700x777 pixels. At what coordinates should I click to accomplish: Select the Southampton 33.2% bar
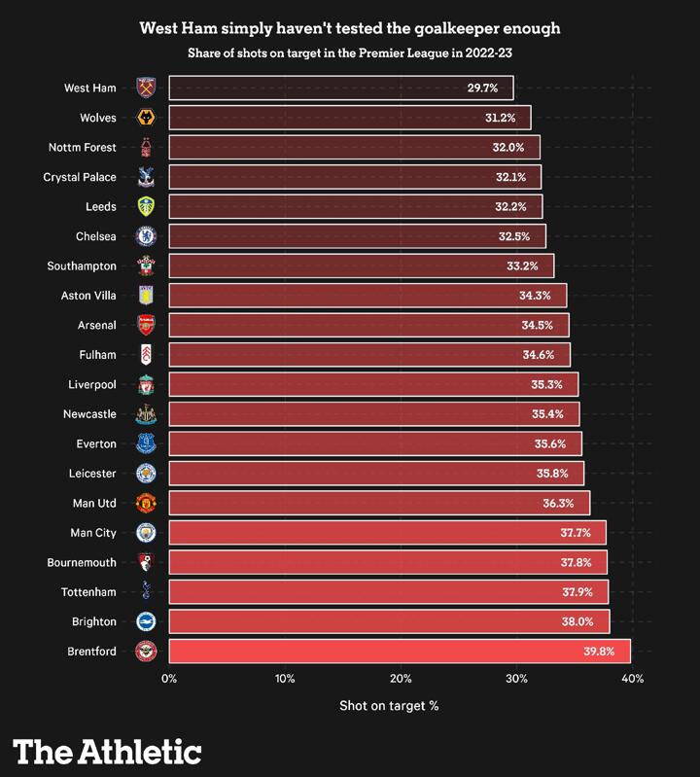coord(361,266)
